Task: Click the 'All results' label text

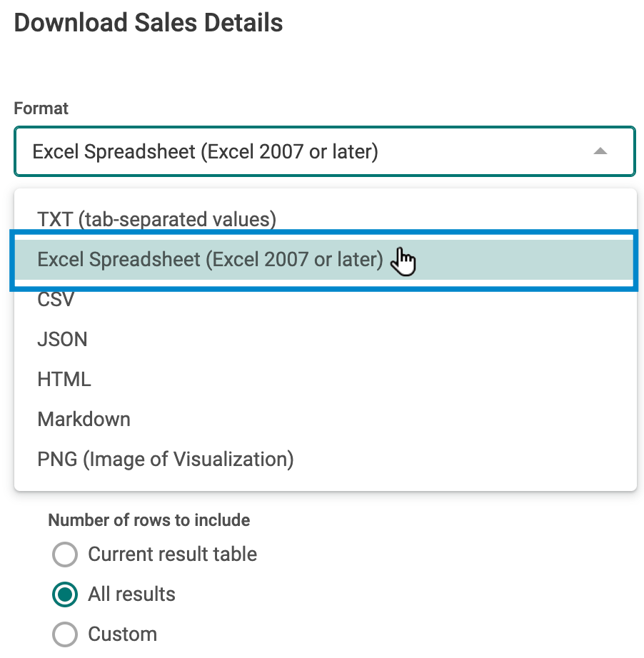Action: pos(131,594)
